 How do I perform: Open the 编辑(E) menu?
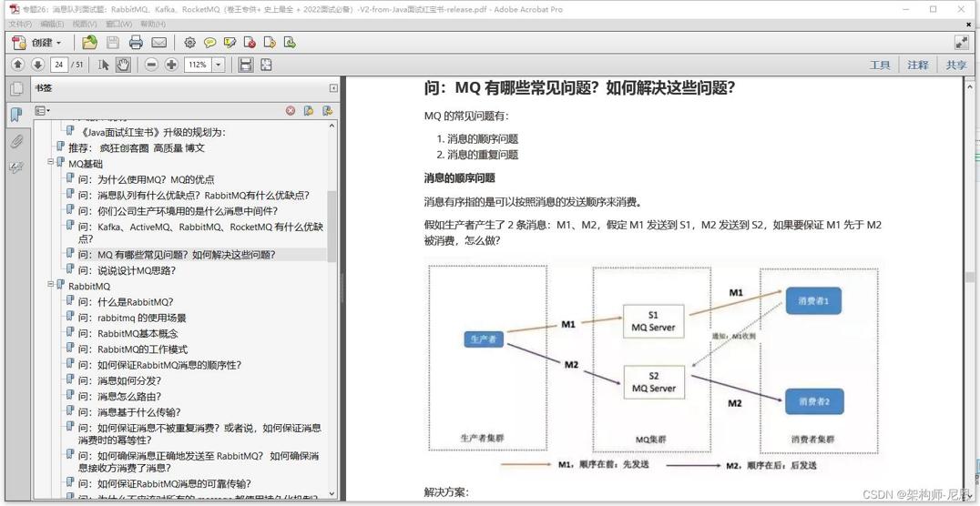53,24
